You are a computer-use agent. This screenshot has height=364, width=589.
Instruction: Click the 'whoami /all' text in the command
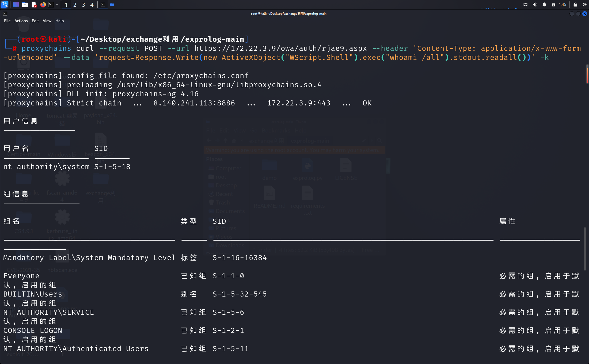tap(415, 58)
